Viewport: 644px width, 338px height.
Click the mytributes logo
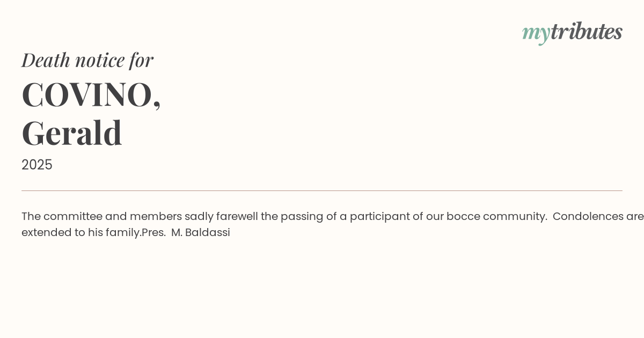572,32
